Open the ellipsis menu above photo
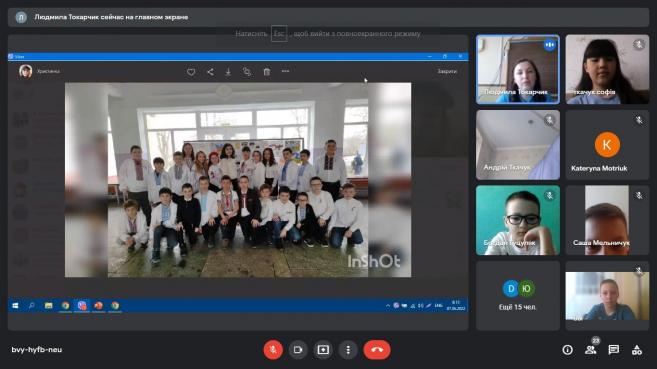The width and height of the screenshot is (657, 369). click(285, 72)
